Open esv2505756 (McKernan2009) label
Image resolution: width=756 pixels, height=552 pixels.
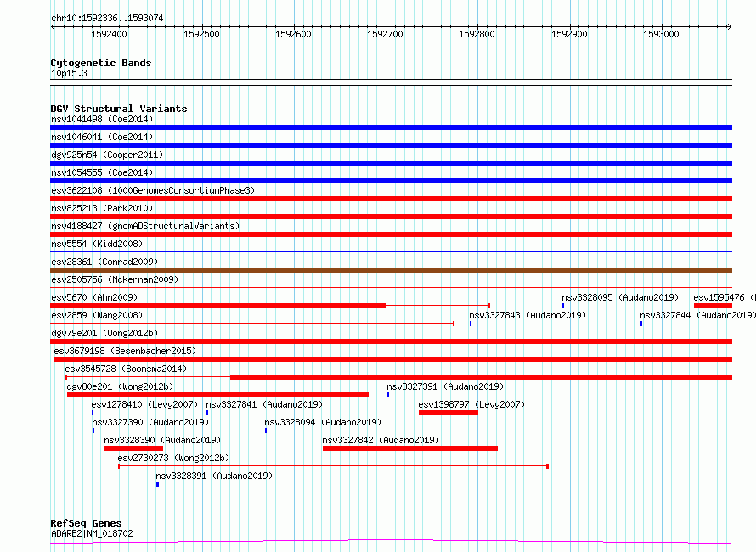point(115,279)
